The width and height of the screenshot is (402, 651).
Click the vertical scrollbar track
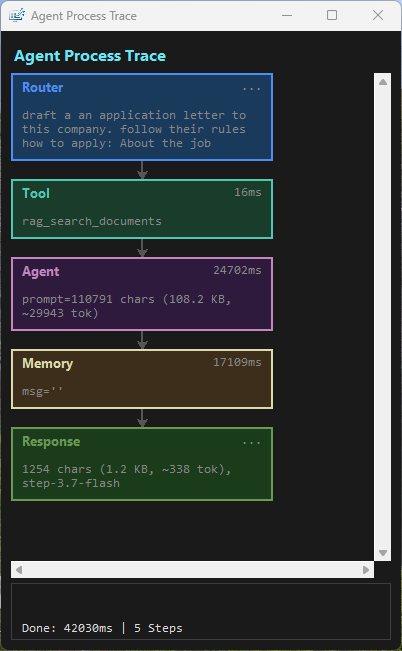pos(383,317)
